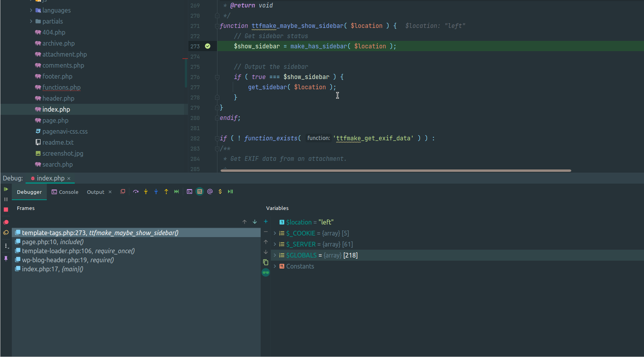Select frame index.php:17 {main}()
Image resolution: width=644 pixels, height=357 pixels.
pos(136,269)
